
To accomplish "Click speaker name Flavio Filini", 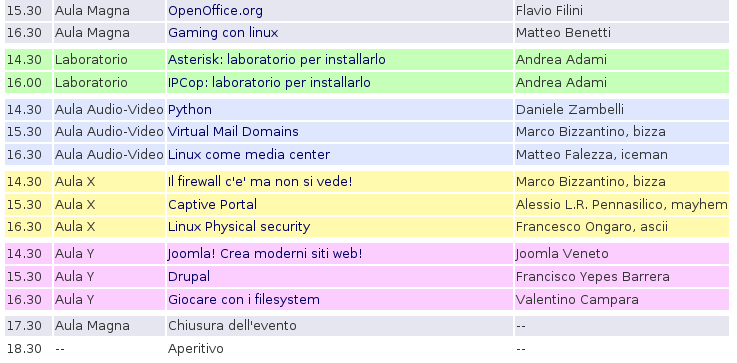I will coord(549,10).
